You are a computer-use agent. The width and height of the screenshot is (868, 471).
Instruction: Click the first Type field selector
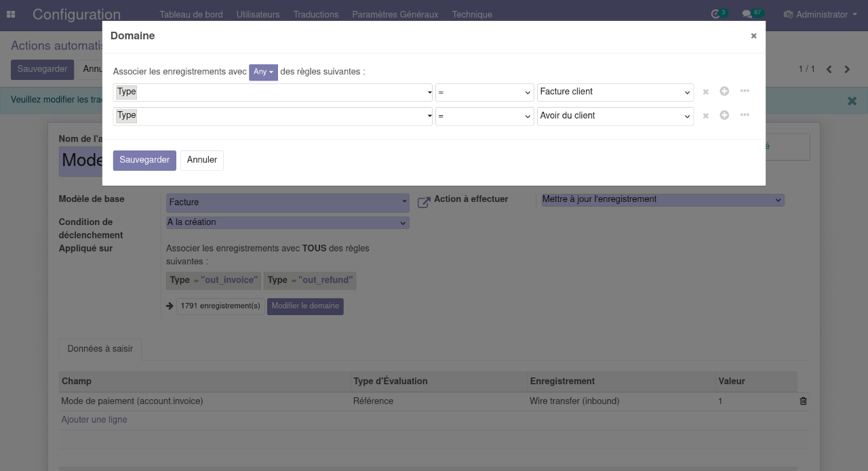(273, 92)
